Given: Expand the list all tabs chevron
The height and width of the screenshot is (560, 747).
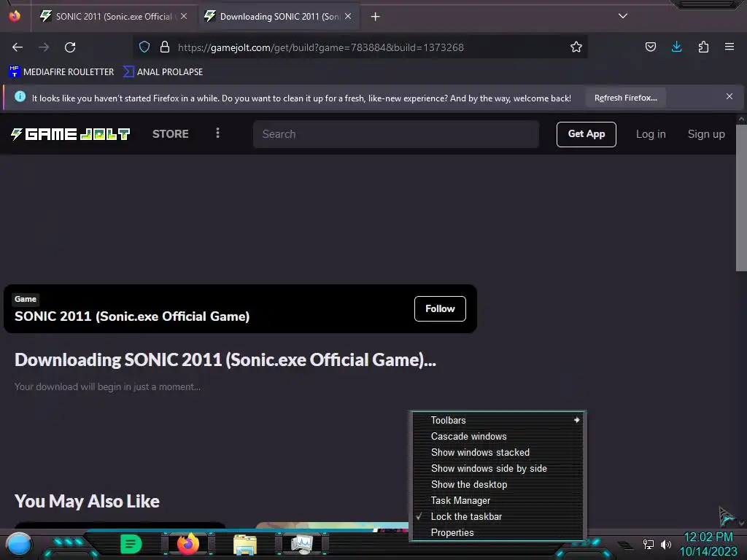Looking at the screenshot, I should (x=623, y=16).
